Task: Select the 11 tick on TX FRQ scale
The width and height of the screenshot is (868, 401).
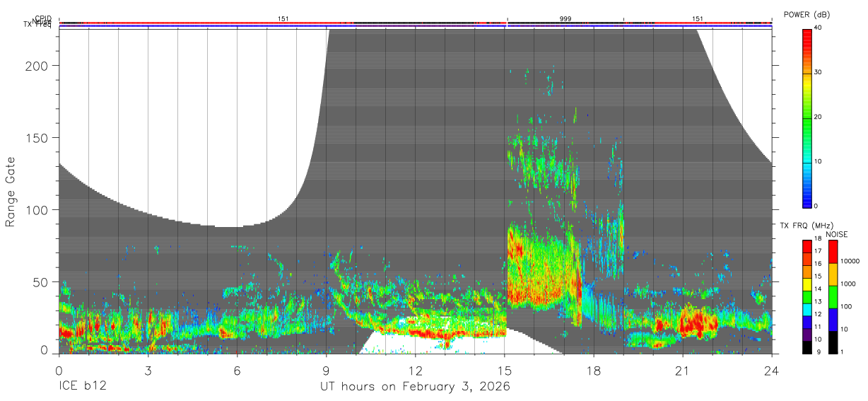Action: coord(818,327)
